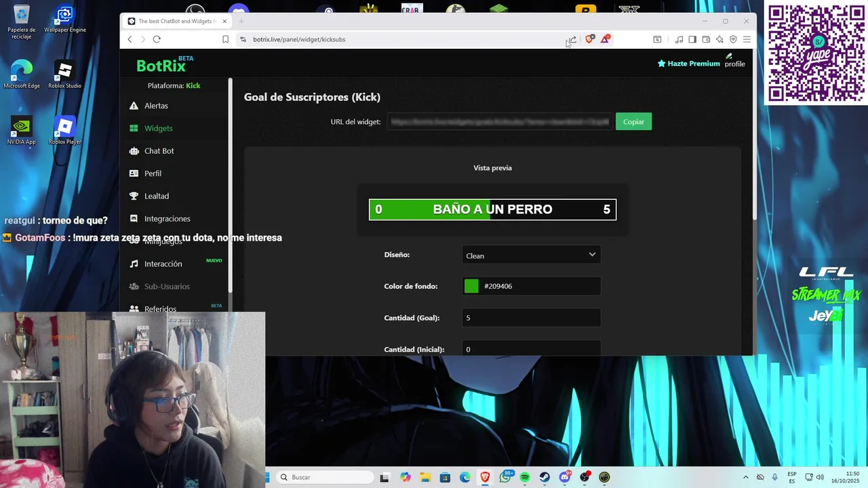Viewport: 868px width, 488px height.
Task: Open Spotify on the taskbar
Action: tap(525, 477)
